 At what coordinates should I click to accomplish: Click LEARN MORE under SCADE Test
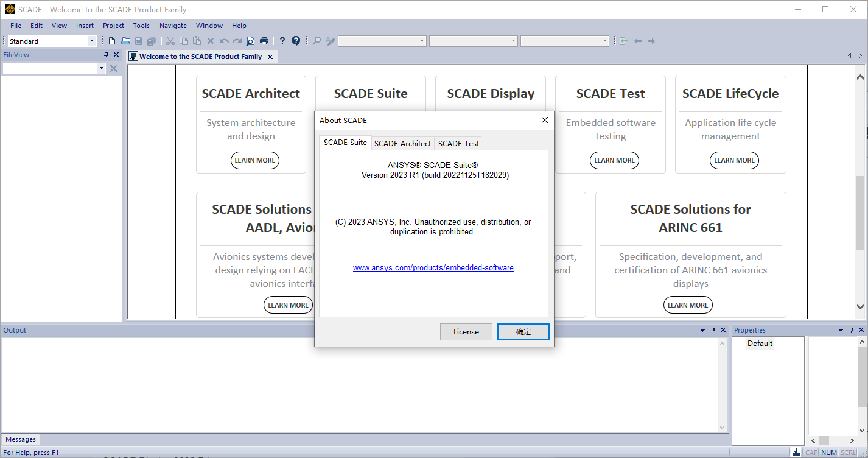[614, 160]
